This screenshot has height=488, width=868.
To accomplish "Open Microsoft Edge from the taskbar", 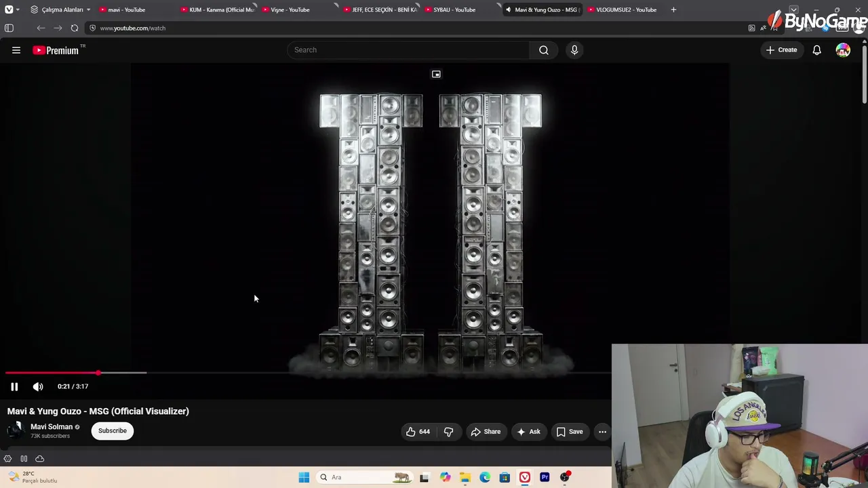I will coord(485,477).
